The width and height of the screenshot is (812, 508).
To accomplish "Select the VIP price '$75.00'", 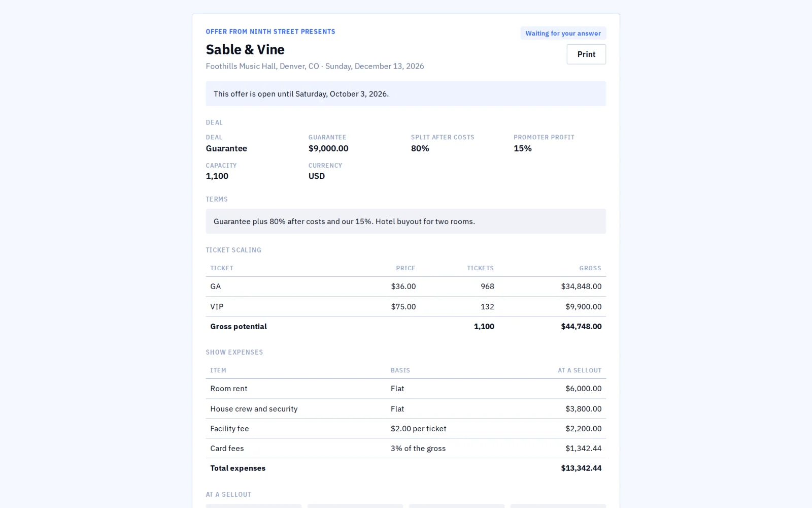I will [403, 307].
